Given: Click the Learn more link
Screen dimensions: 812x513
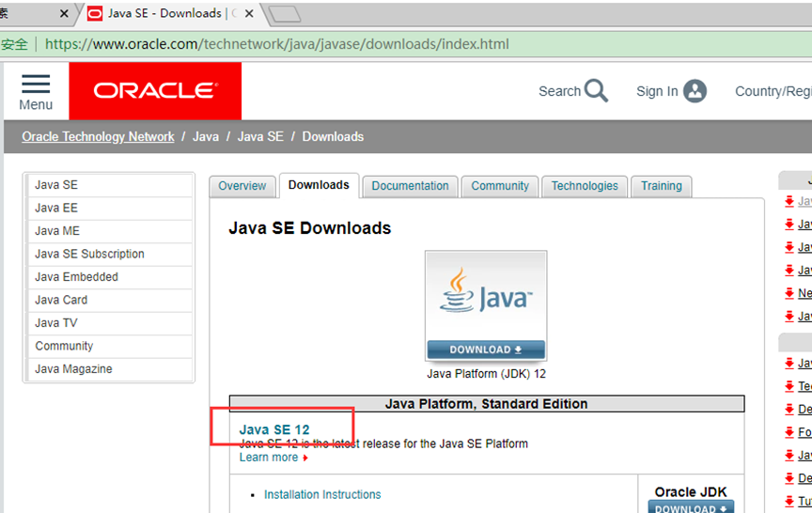Looking at the screenshot, I should 269,458.
